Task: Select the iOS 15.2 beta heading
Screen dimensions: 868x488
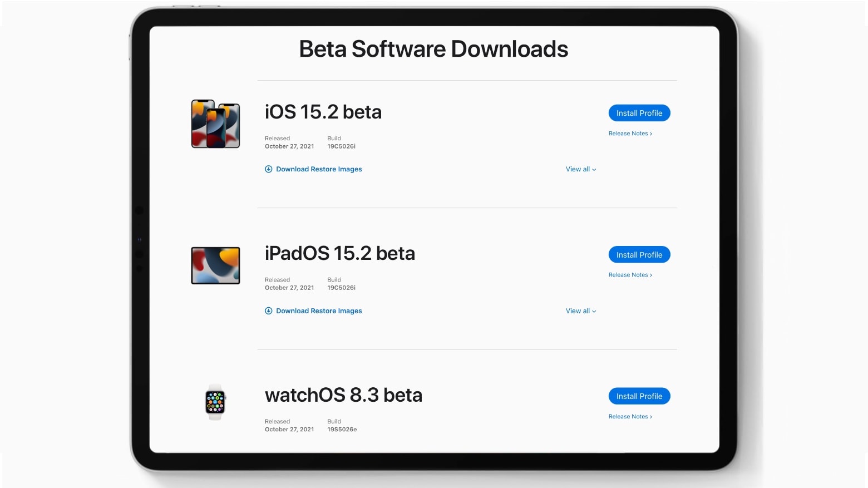Action: pyautogui.click(x=323, y=112)
